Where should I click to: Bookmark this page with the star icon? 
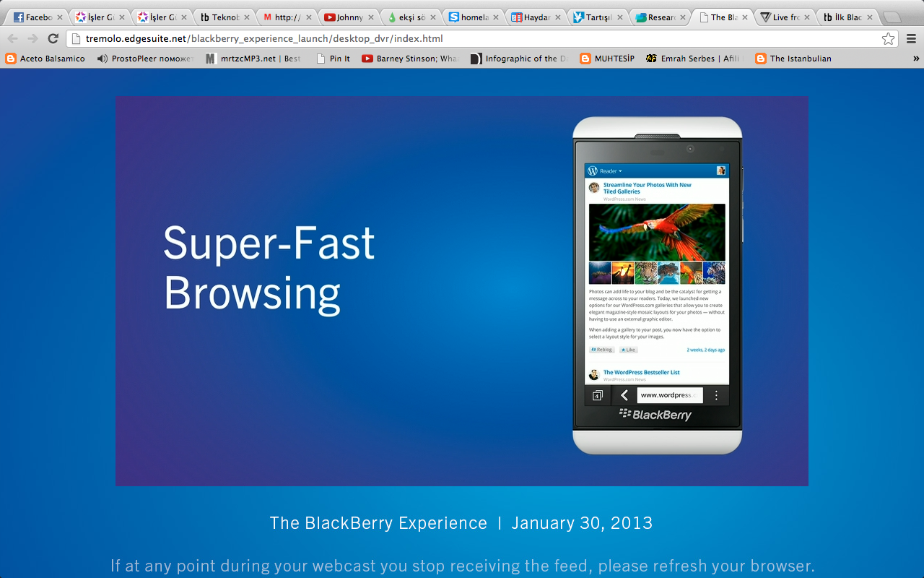pyautogui.click(x=888, y=39)
